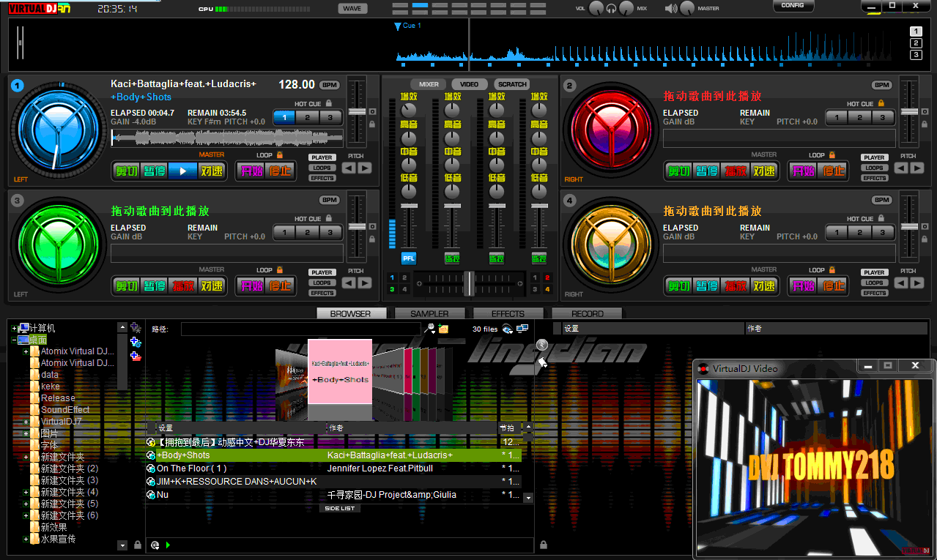
Task: Click the WAVE button
Action: [x=352, y=9]
